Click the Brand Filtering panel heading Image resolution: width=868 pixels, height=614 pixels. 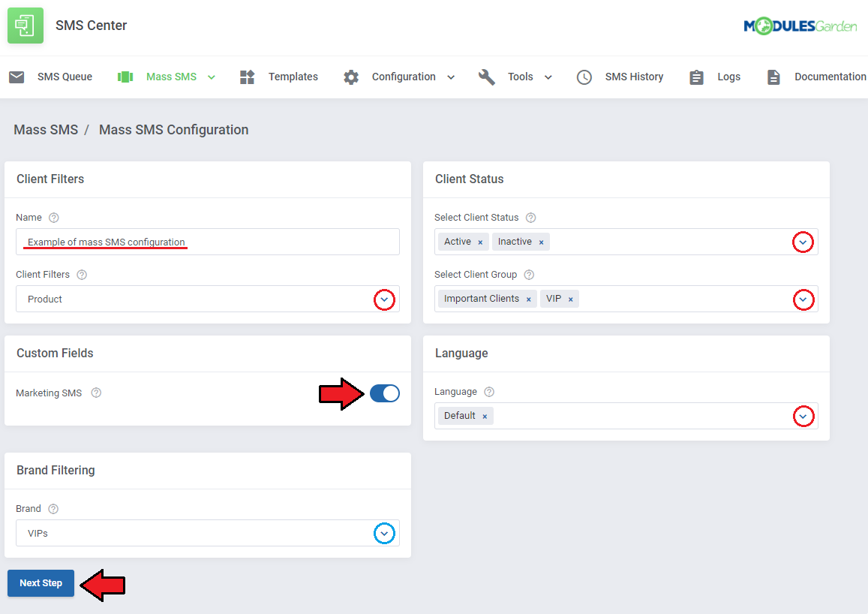pyautogui.click(x=56, y=470)
